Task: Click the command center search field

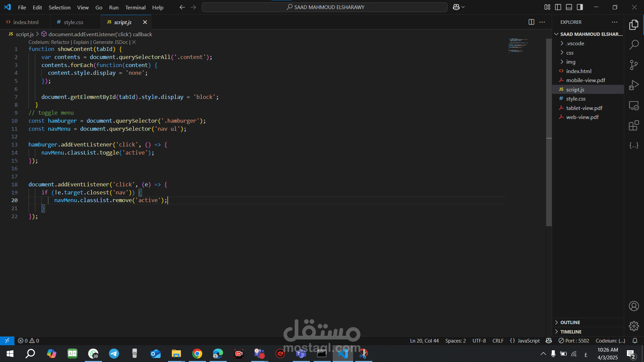Action: [324, 7]
